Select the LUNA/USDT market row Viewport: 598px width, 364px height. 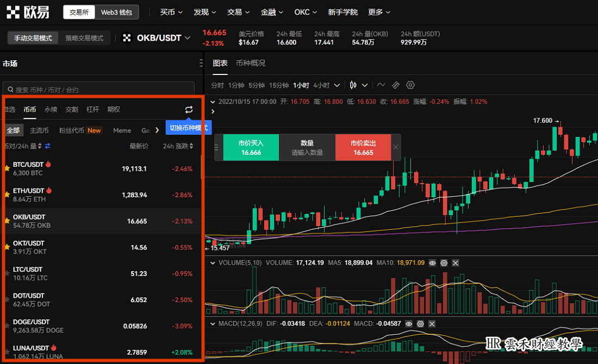[102, 350]
